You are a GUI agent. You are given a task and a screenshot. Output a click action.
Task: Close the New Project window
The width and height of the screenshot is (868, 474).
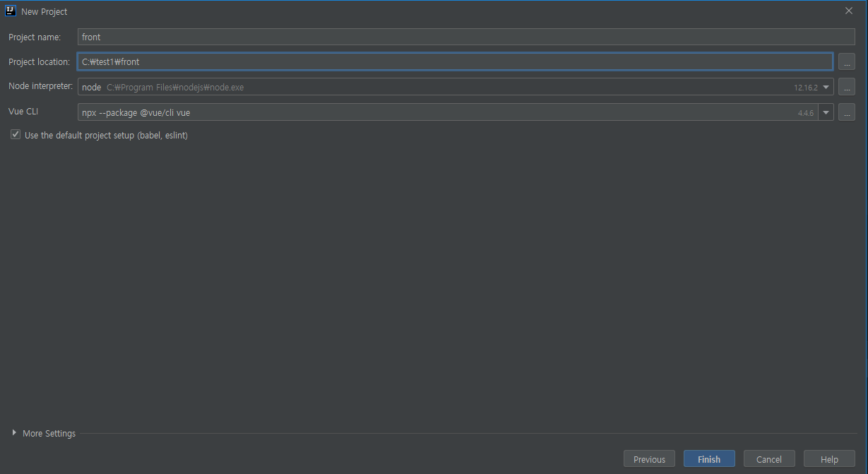(x=849, y=11)
